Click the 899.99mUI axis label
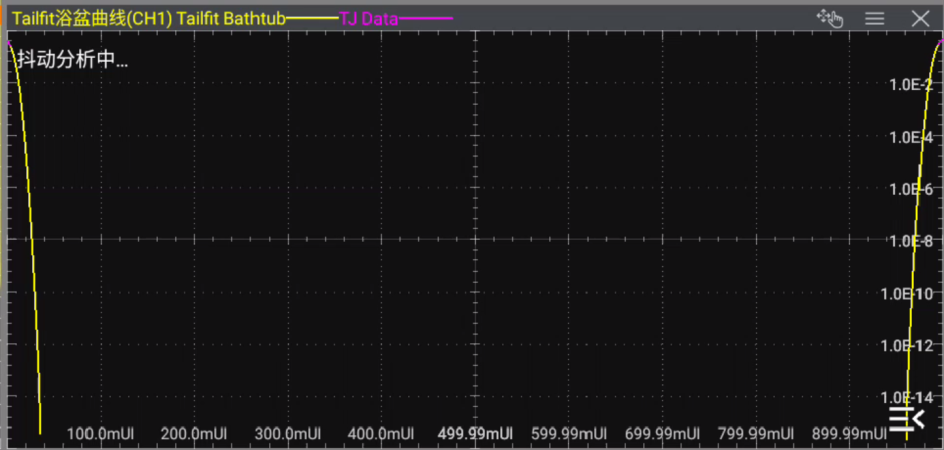Screen dimensions: 944x450 (x=849, y=434)
